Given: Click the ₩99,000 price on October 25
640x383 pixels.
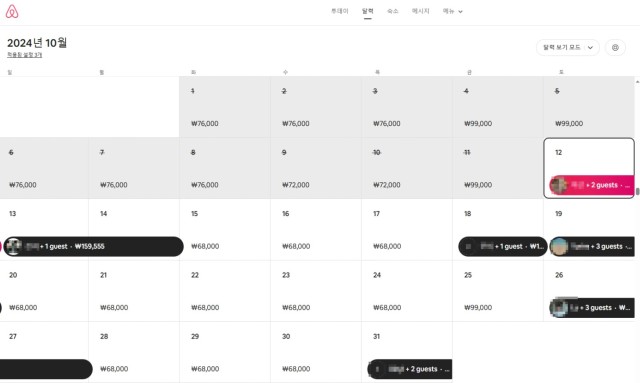Looking at the screenshot, I should click(478, 307).
